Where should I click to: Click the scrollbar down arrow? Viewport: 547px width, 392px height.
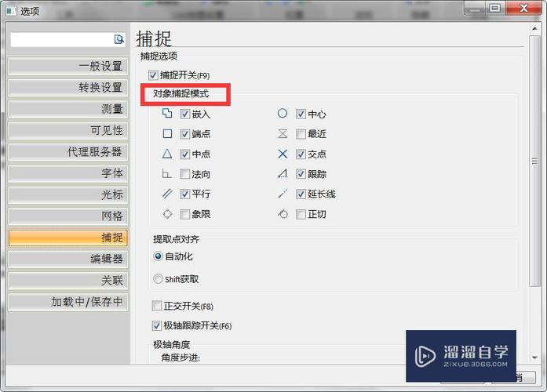click(534, 358)
